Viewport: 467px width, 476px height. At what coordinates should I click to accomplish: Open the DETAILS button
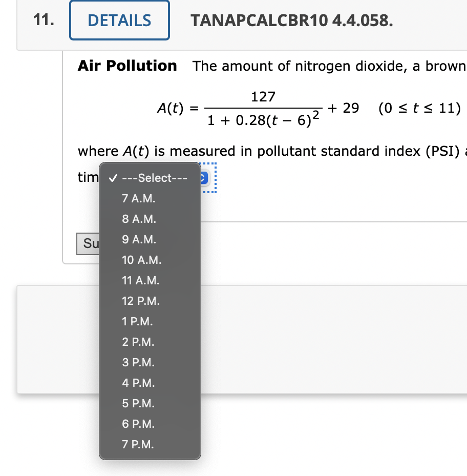click(119, 20)
